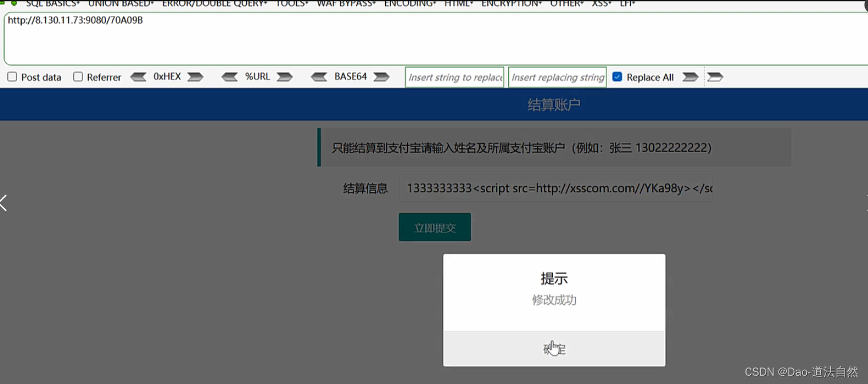
Task: Open the ENCRYPTION dropdown menu
Action: coord(512,4)
